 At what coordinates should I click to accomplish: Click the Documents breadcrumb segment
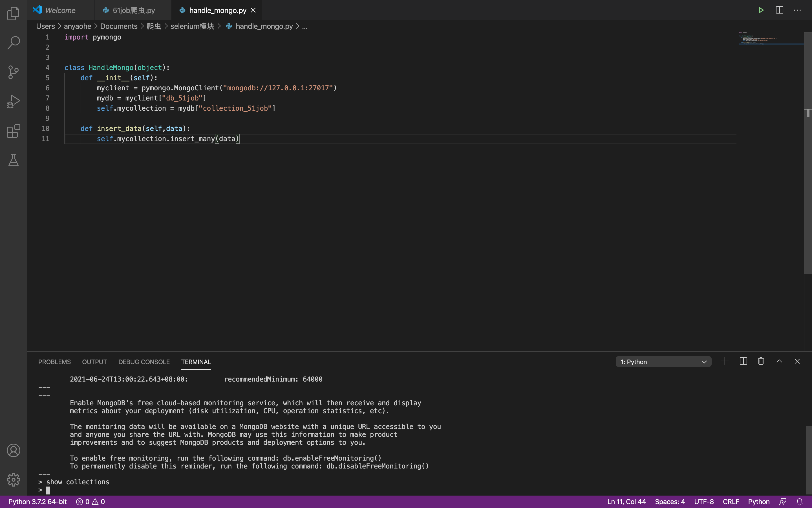(x=119, y=26)
